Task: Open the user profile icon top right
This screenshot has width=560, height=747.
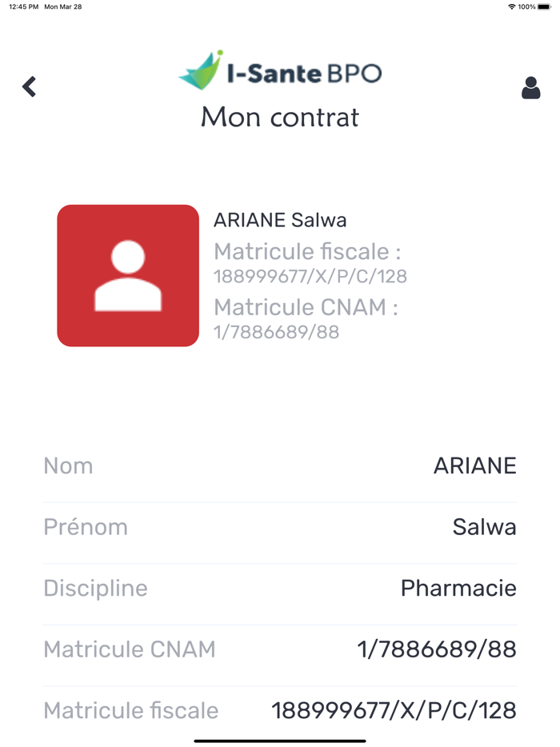Action: click(x=530, y=88)
